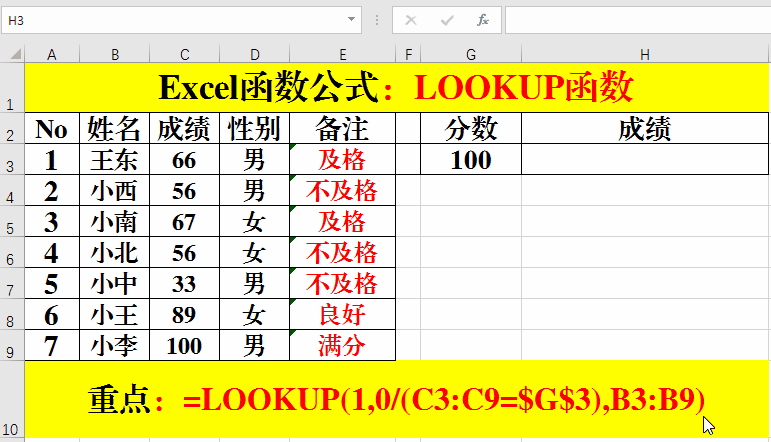
Task: Select column C header
Action: 184,55
